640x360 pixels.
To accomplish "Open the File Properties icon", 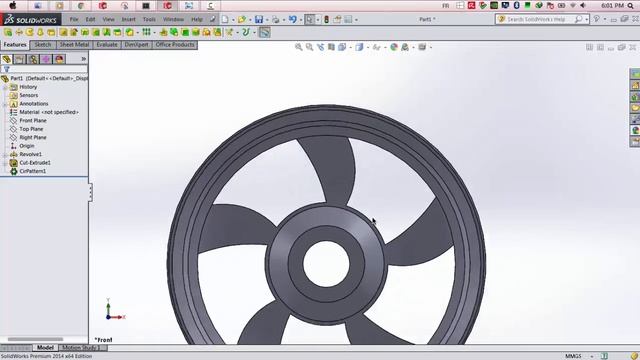I will pyautogui.click(x=337, y=19).
